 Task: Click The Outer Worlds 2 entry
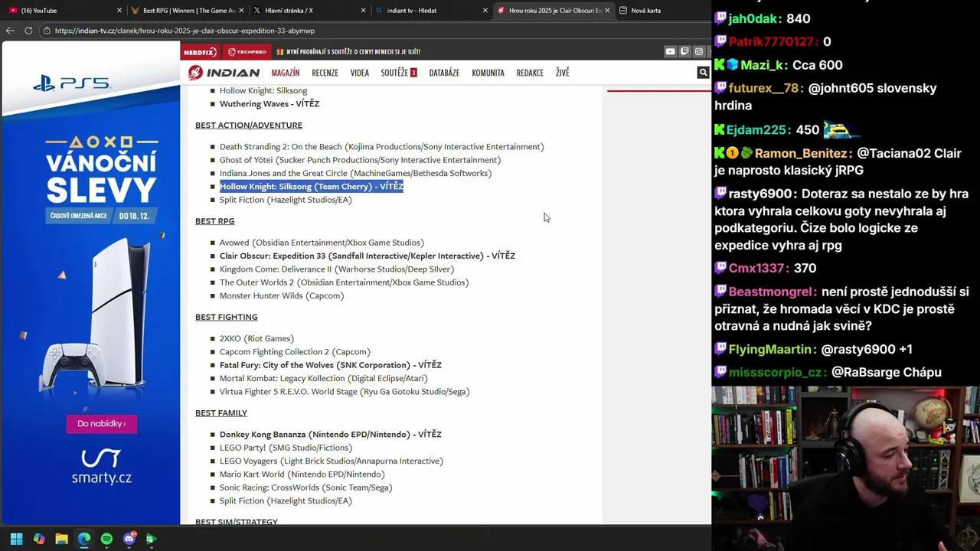tap(344, 282)
